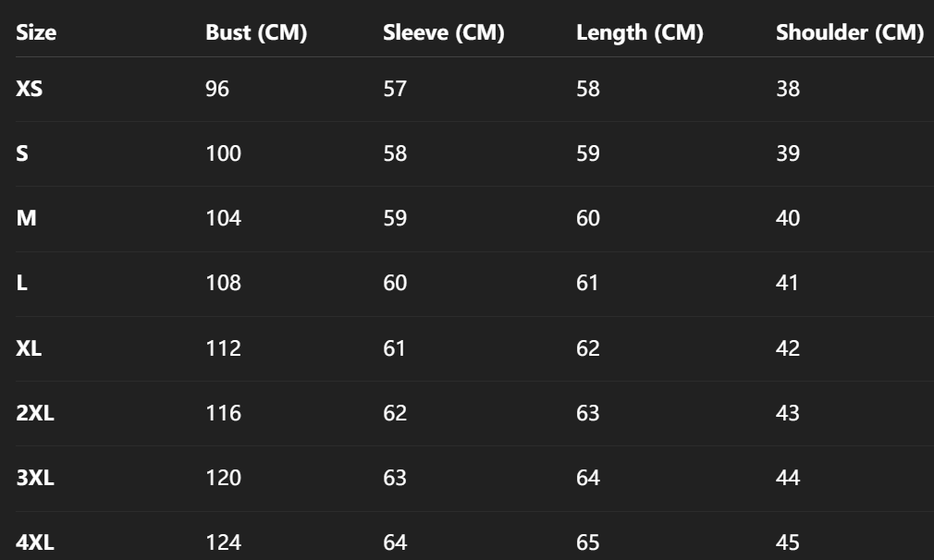This screenshot has height=560, width=934.
Task: Select the Shoulder (CM) header
Action: pyautogui.click(x=849, y=33)
